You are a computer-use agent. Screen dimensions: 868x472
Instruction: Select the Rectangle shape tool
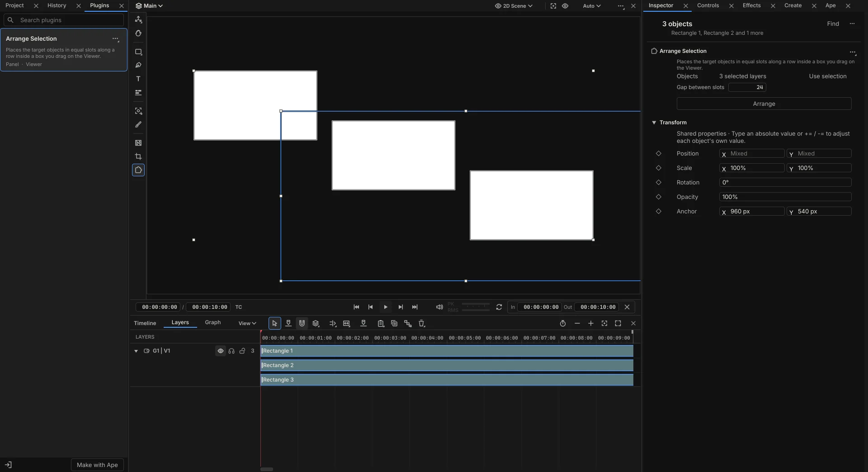[138, 52]
